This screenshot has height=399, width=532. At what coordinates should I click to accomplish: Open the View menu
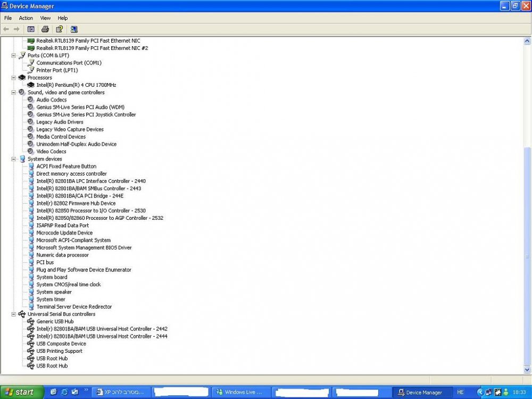[x=45, y=18]
